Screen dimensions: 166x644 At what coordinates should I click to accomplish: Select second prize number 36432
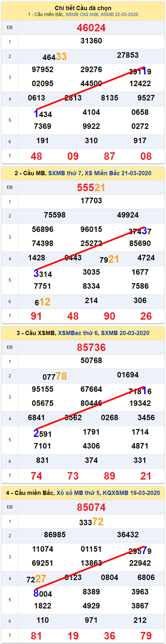click(128, 534)
